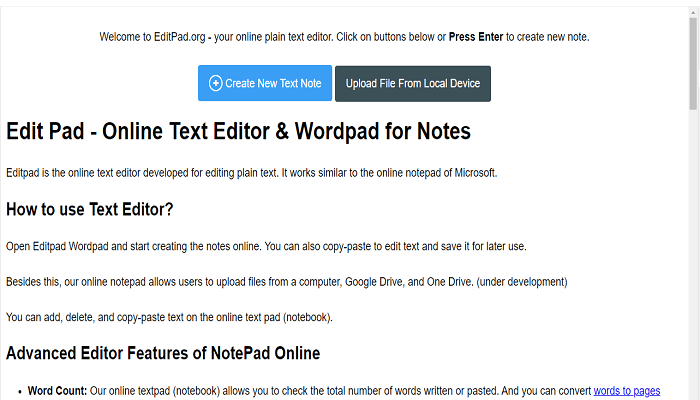Click the plus icon in Create New Text Note
This screenshot has height=400, width=700.
coord(215,83)
